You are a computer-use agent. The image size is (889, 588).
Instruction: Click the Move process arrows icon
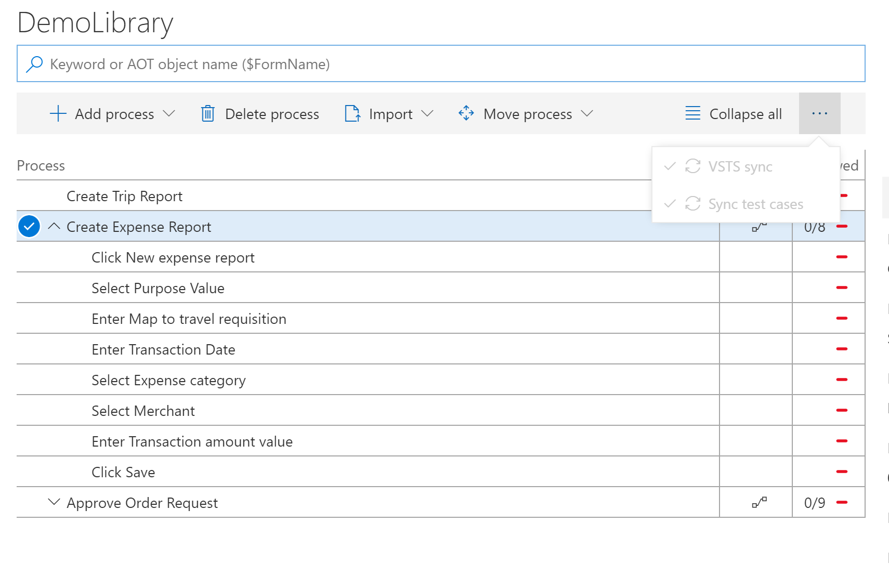pos(466,113)
